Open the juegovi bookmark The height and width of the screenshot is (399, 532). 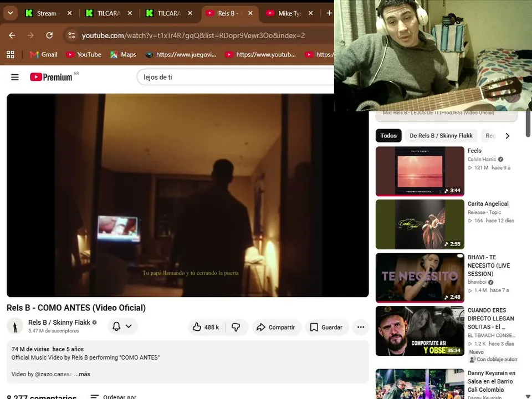[181, 54]
